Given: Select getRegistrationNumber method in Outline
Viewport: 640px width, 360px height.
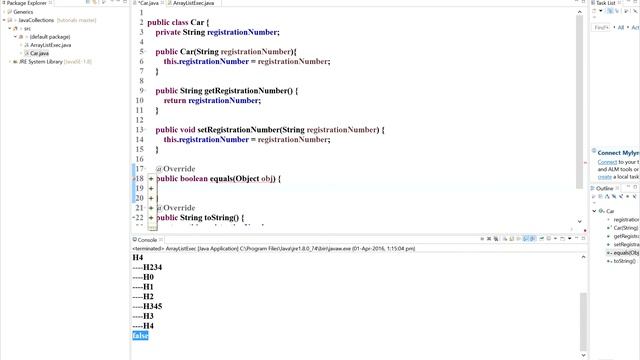Looking at the screenshot, I should click(626, 236).
